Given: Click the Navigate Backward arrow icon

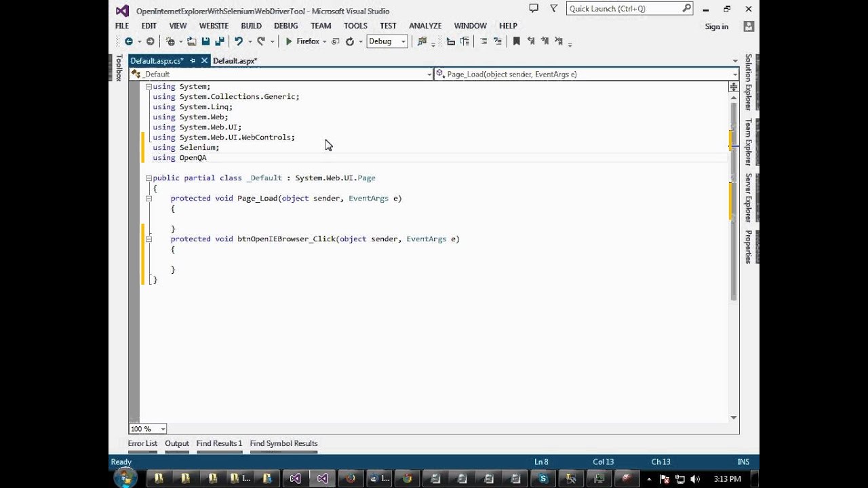Looking at the screenshot, I should point(128,41).
